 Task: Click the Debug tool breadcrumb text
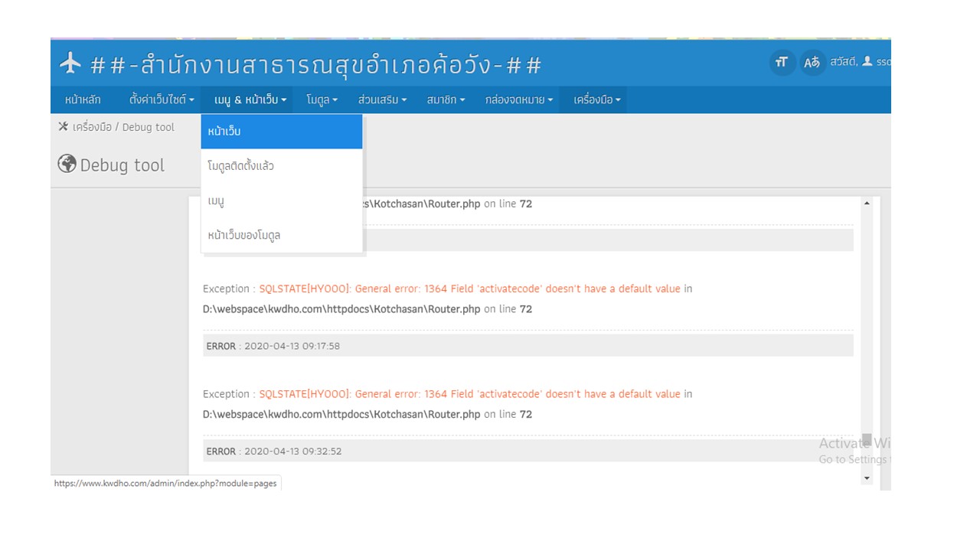tap(149, 127)
